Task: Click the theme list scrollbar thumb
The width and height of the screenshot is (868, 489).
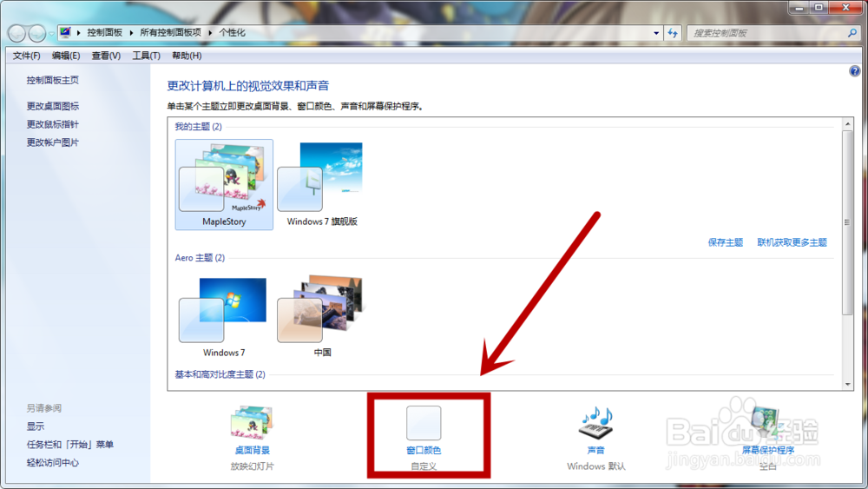Action: (847, 222)
